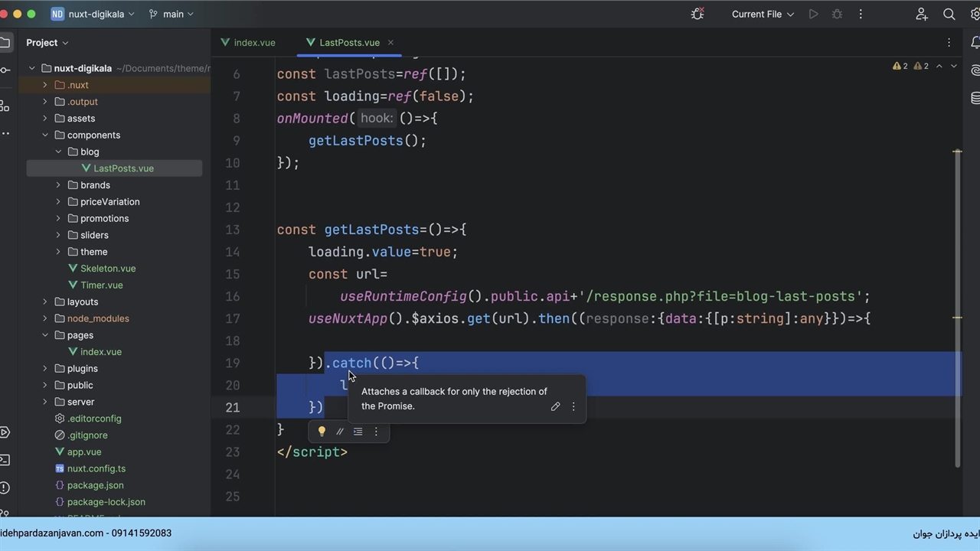Viewport: 980px width, 551px height.
Task: Click reformat code icon in floating toolbar
Action: coord(358,432)
